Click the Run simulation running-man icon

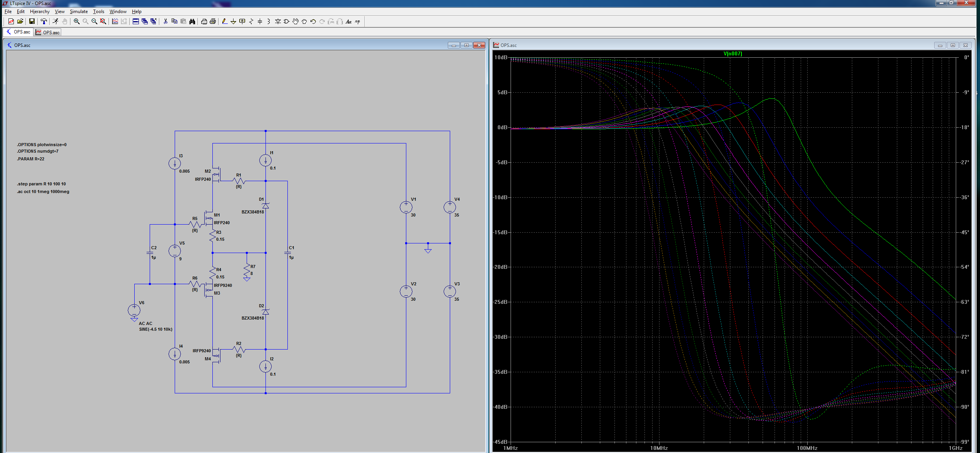point(55,22)
